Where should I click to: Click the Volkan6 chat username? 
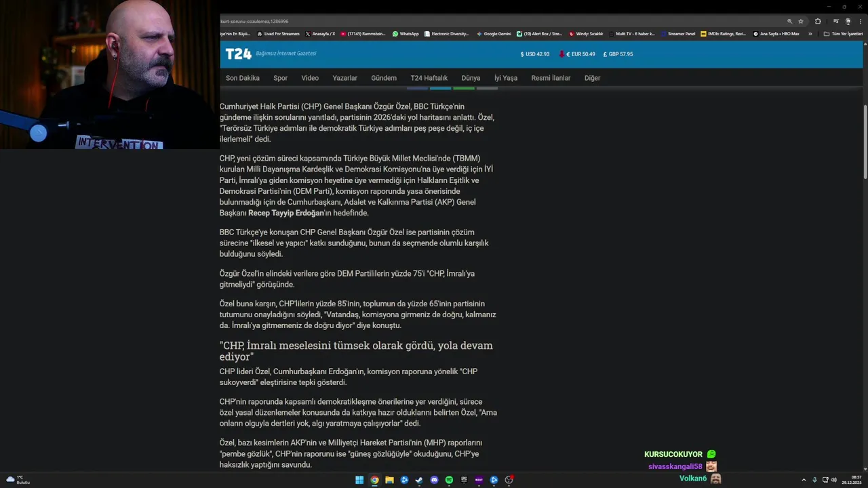693,479
